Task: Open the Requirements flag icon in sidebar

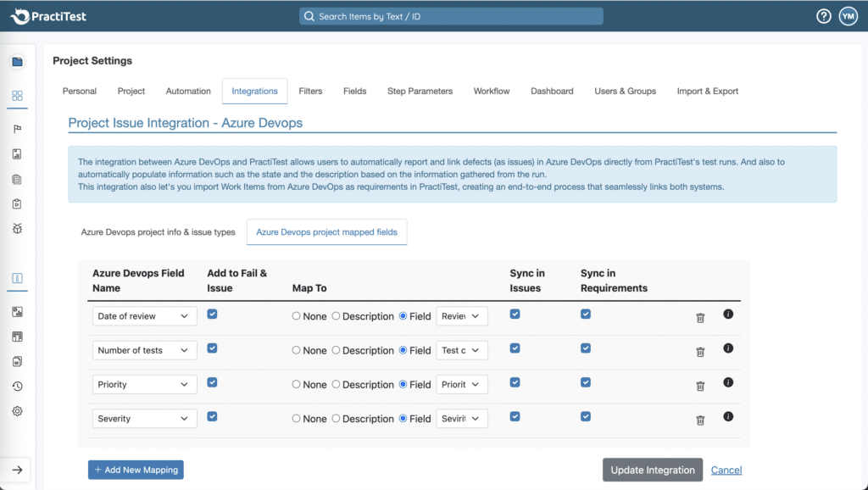Action: [17, 128]
